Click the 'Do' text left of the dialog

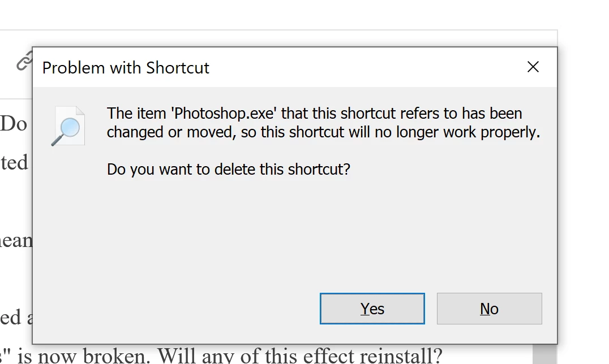(14, 124)
